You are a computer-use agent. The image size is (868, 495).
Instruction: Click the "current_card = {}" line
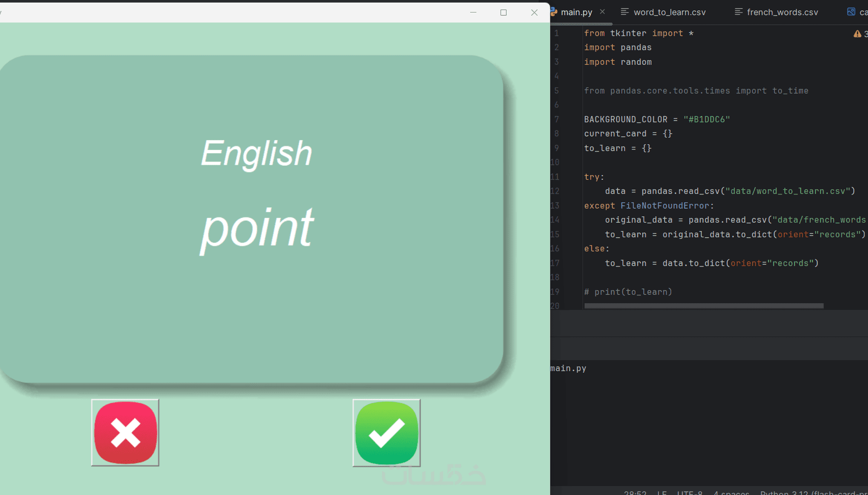[628, 134]
